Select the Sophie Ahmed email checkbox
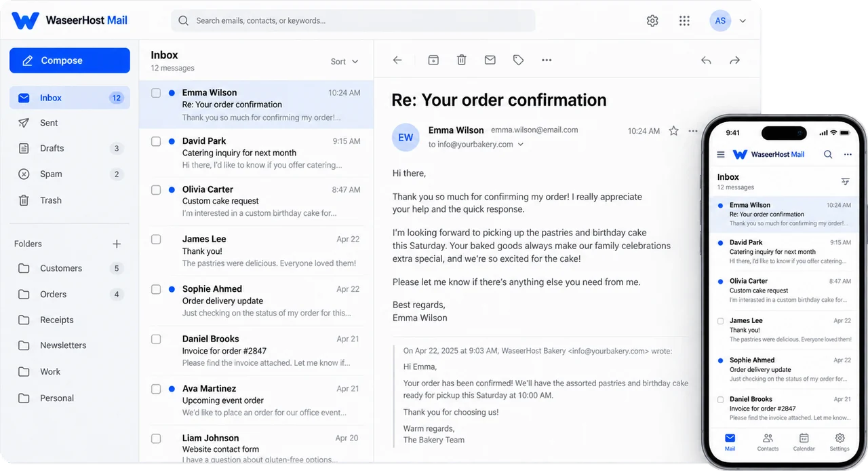This screenshot has height=471, width=868. pos(156,289)
